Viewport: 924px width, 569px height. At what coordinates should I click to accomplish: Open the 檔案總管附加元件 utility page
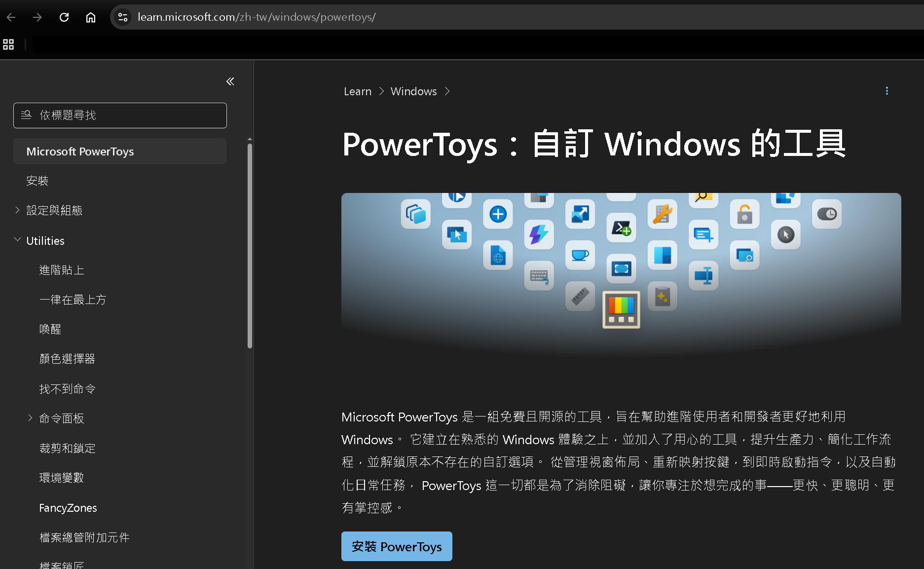click(x=84, y=537)
